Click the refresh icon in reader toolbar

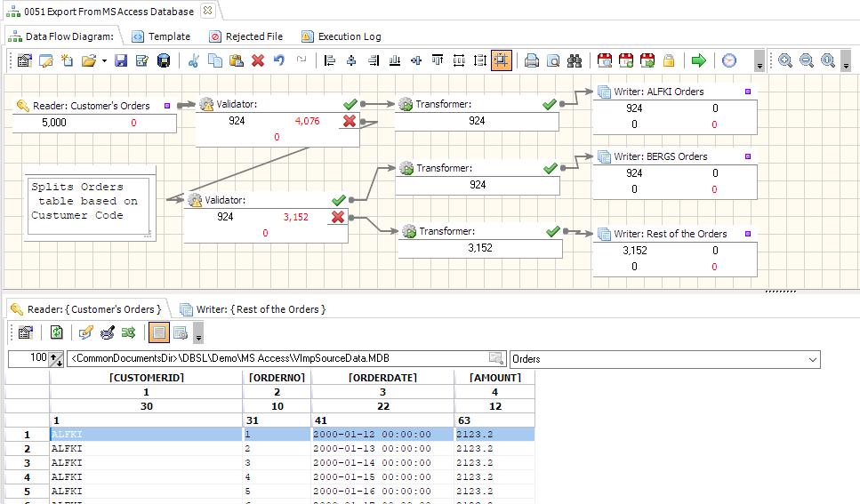click(57, 332)
